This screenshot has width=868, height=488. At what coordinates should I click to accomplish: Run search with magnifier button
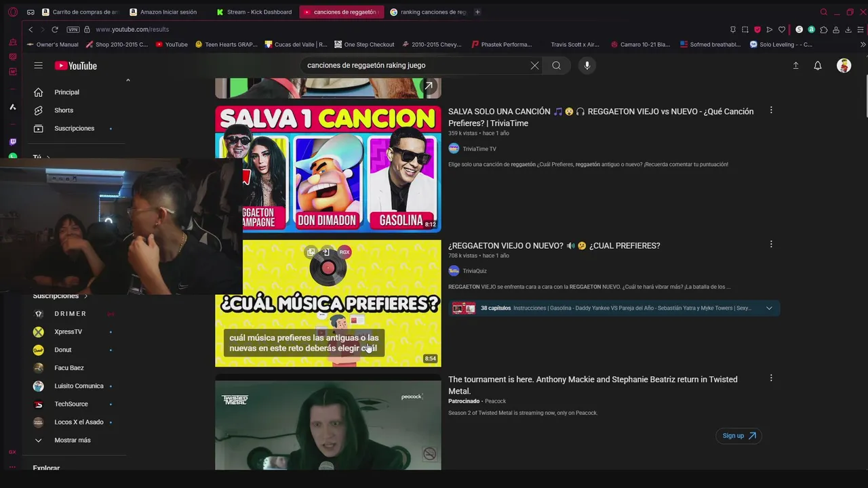[556, 66]
